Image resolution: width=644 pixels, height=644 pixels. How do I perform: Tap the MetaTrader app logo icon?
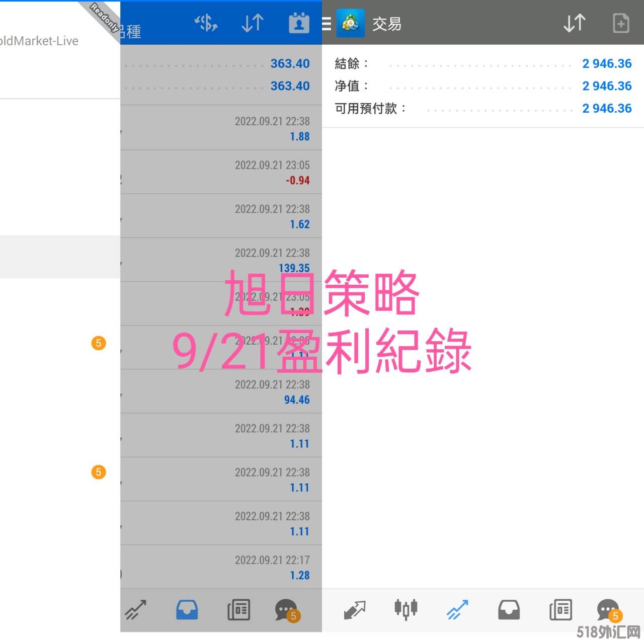[350, 23]
